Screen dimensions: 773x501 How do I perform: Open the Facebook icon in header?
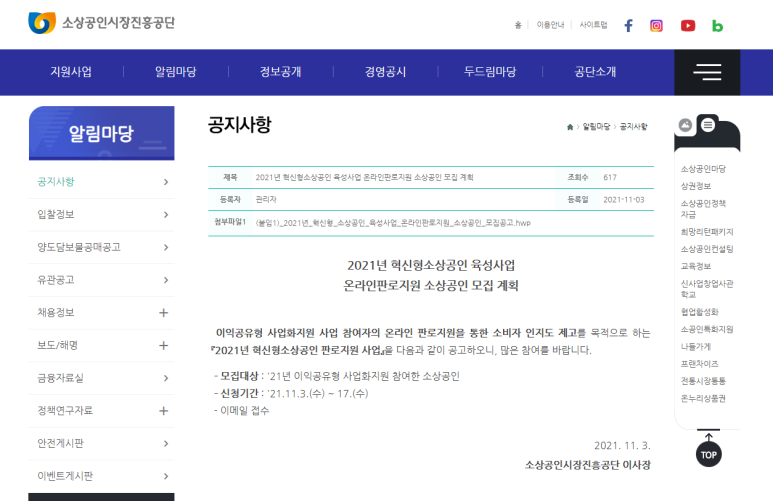tap(628, 26)
